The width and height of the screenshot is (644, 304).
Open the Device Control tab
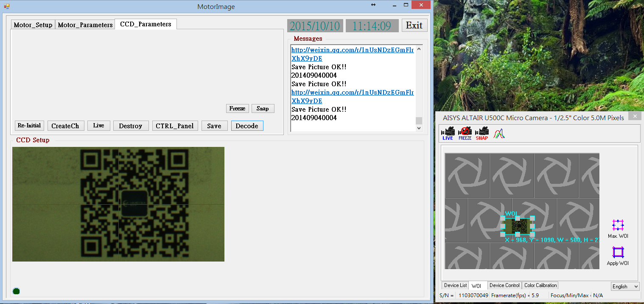[x=504, y=285]
